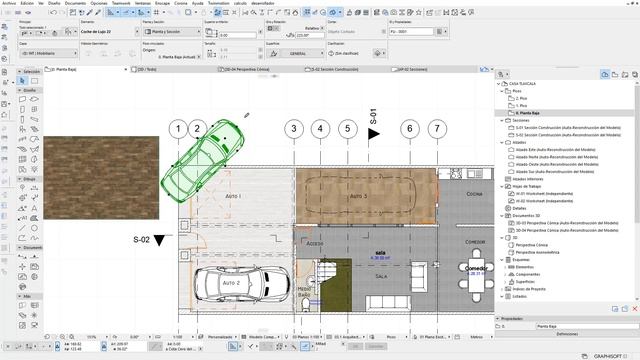Viewport: 640px width, 360px height.
Task: Collapse the Alzados folder in Navigator
Action: pos(502,142)
